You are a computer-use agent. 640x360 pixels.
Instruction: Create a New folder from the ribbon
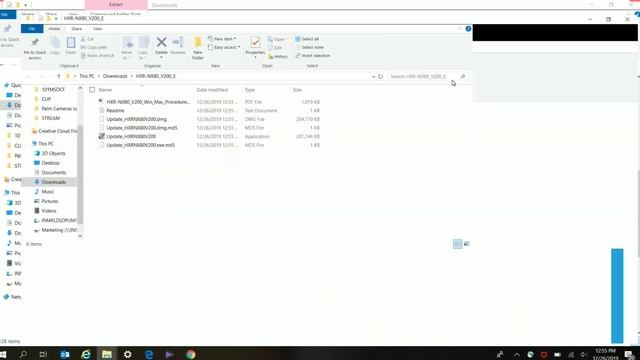point(198,48)
